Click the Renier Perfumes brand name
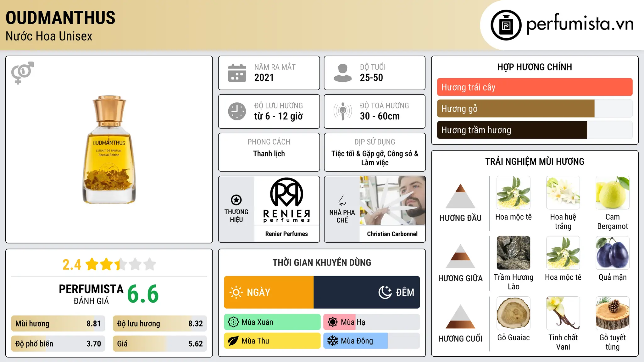Image resolution: width=644 pixels, height=362 pixels. (286, 234)
